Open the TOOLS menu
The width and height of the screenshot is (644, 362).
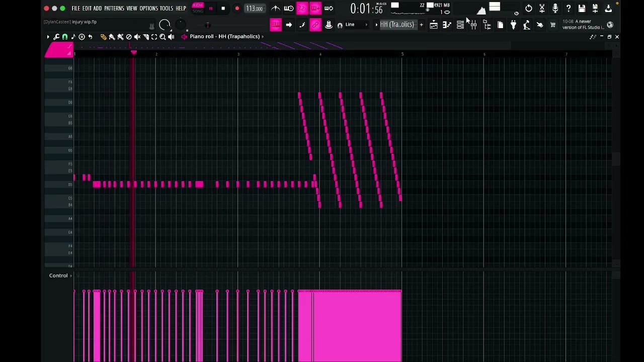167,9
